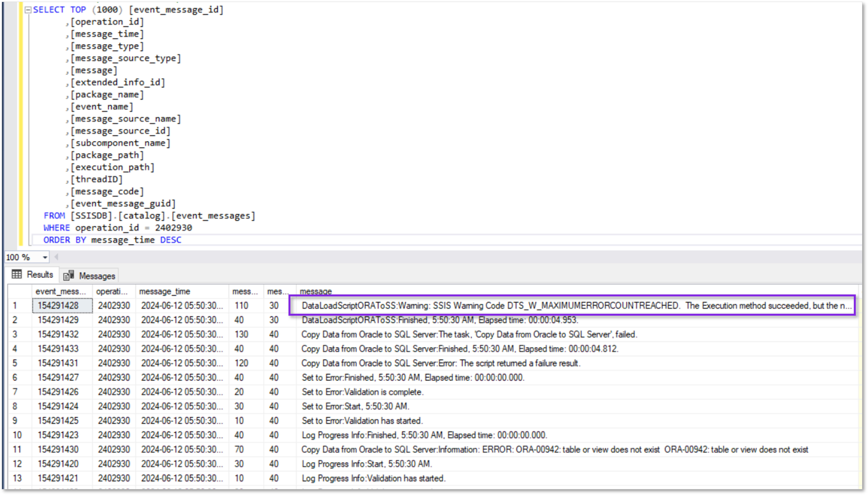The width and height of the screenshot is (868, 495).
Task: Click operation_id value 2402930 in query text
Action: 173,228
